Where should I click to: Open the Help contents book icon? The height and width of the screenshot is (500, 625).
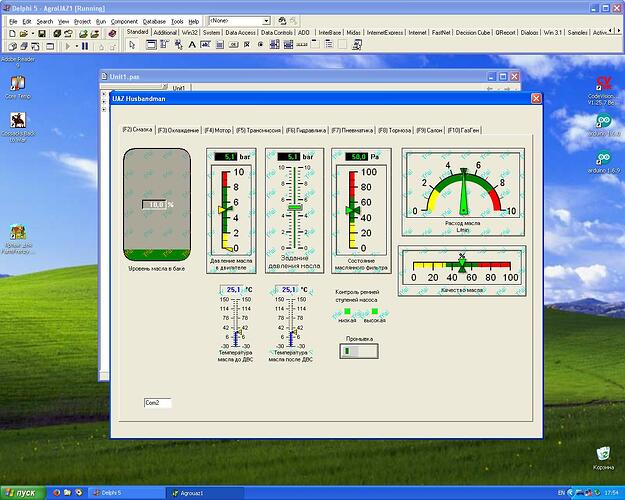[112, 34]
